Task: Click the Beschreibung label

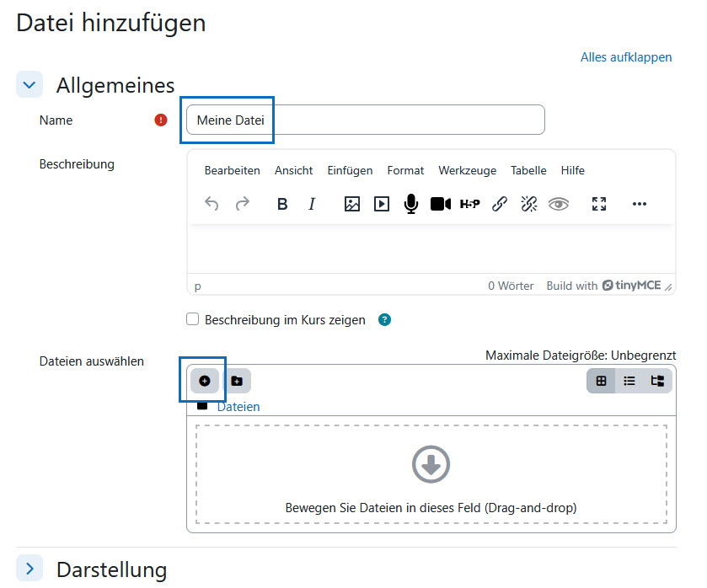Action: pos(77,164)
